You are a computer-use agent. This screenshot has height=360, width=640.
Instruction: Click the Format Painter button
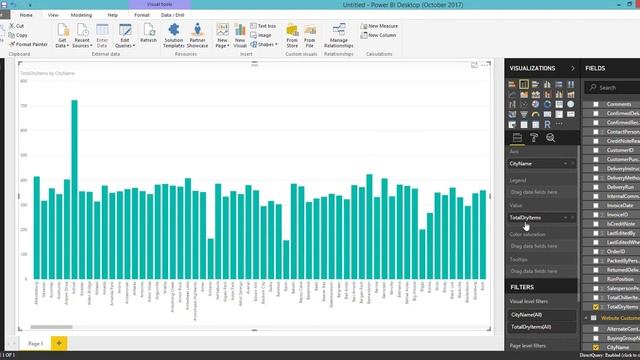pos(28,44)
